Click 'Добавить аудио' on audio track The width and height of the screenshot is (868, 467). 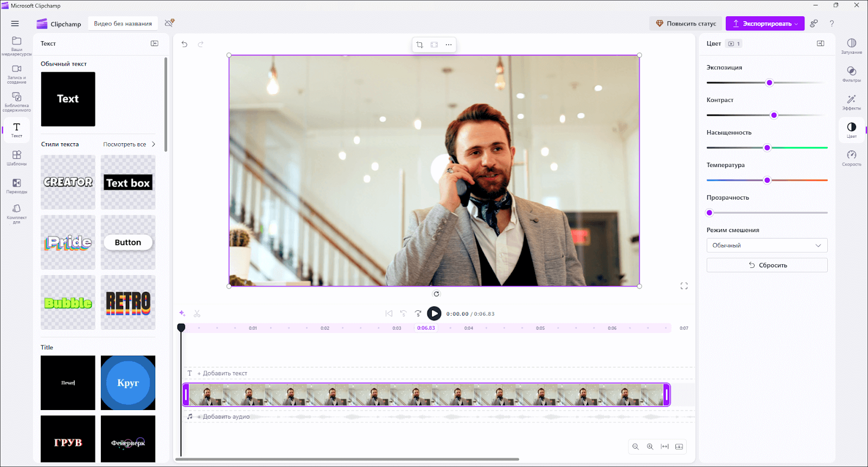point(224,417)
